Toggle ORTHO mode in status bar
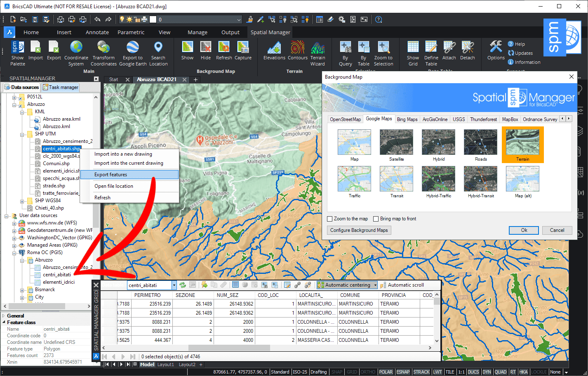The image size is (588, 376). point(368,372)
